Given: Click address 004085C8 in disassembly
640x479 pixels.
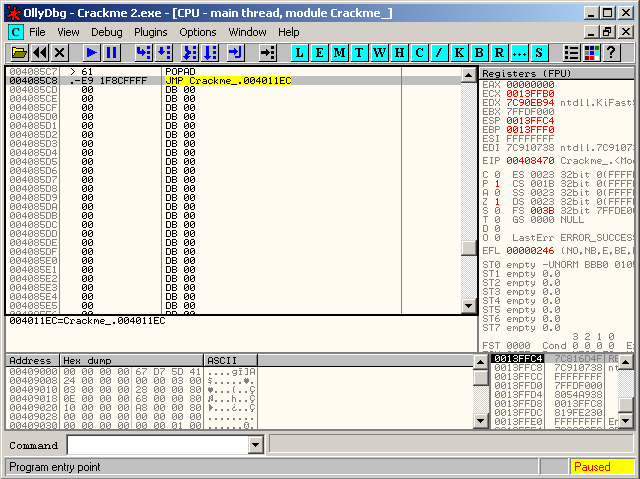Looking at the screenshot, I should [33, 81].
